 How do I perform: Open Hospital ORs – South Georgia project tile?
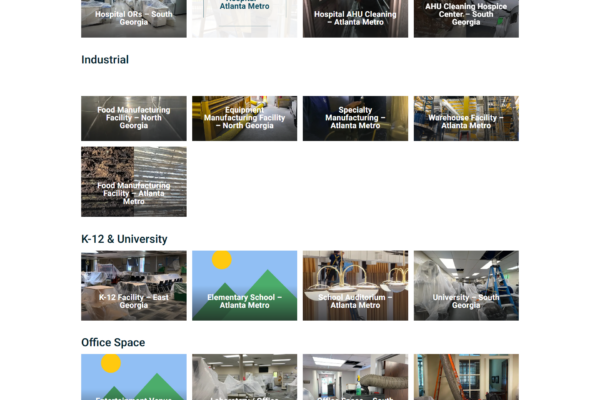tap(134, 18)
